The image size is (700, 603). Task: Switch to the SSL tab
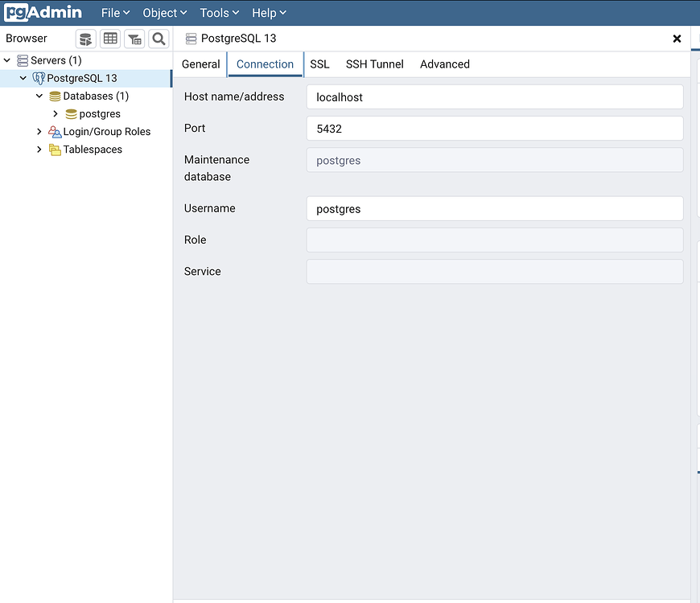click(x=319, y=64)
